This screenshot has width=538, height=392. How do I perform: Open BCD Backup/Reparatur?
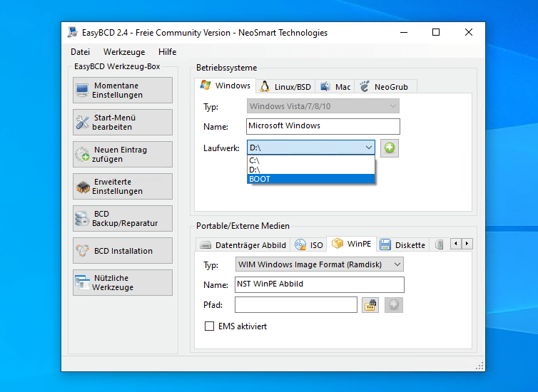click(123, 218)
